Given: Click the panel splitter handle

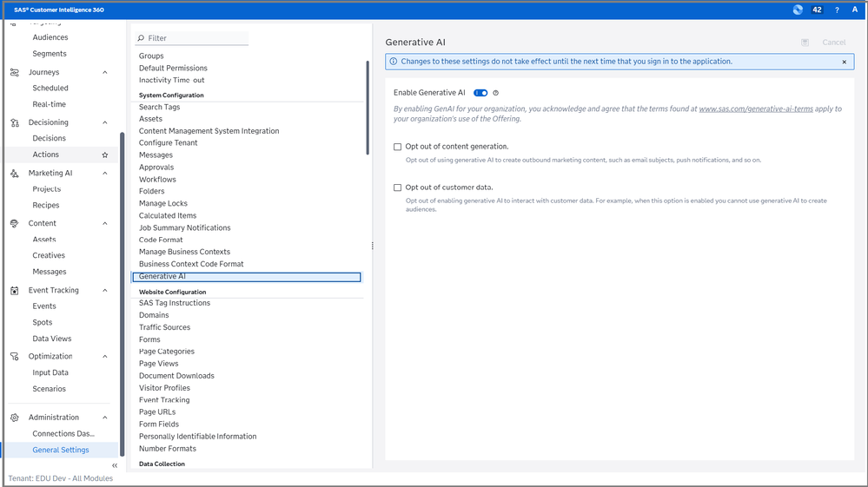Looking at the screenshot, I should 372,246.
